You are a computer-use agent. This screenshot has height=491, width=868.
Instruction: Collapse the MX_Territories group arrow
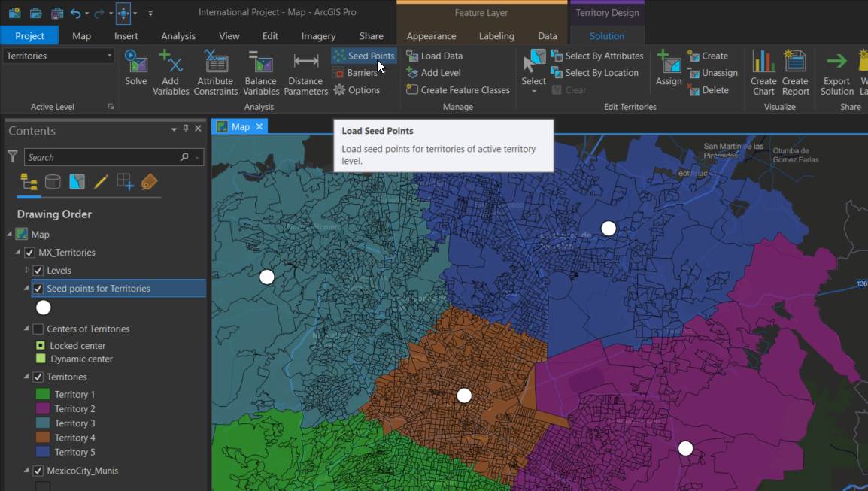pos(18,252)
